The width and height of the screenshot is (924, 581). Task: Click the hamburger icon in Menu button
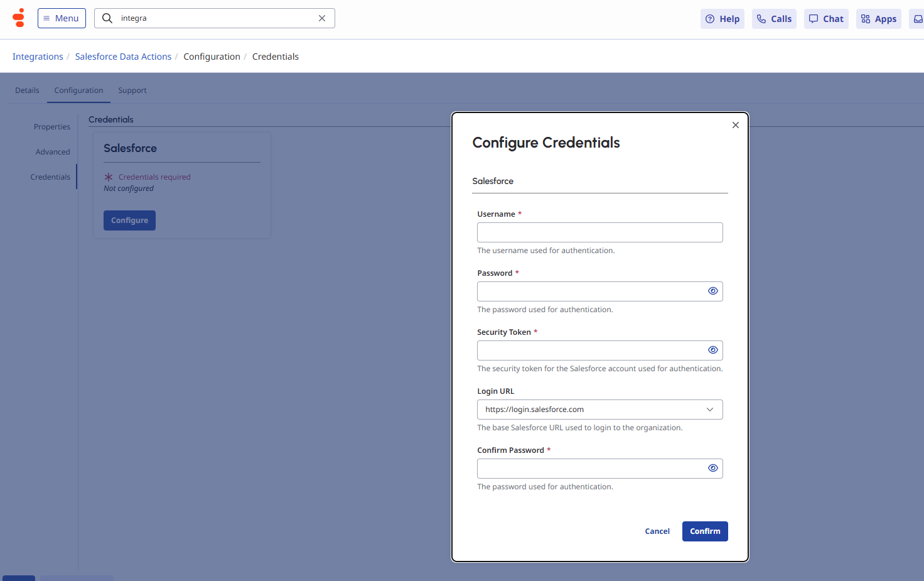[46, 18]
